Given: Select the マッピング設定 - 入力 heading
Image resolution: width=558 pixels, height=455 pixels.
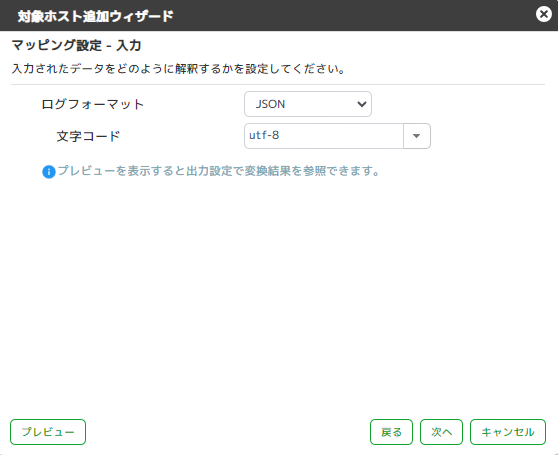Looking at the screenshot, I should click(77, 46).
